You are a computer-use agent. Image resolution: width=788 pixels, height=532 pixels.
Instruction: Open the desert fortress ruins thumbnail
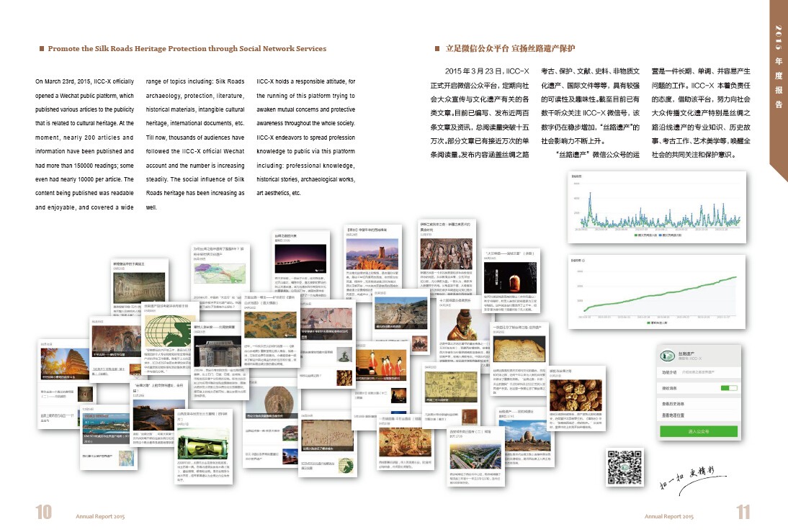(x=372, y=254)
